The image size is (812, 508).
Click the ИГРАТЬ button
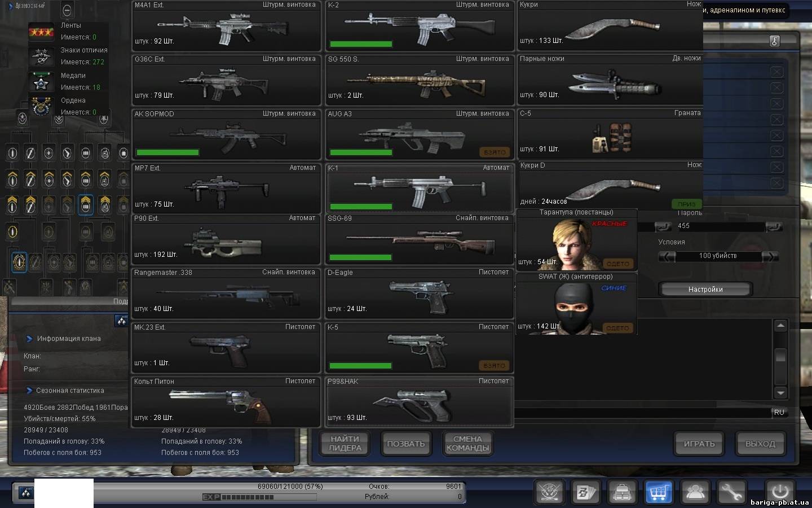tap(699, 444)
